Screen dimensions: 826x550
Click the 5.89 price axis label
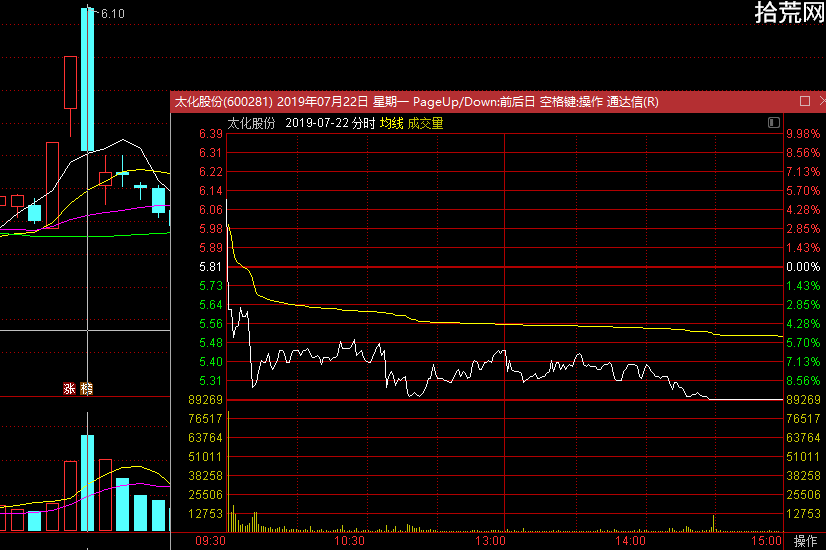click(211, 248)
